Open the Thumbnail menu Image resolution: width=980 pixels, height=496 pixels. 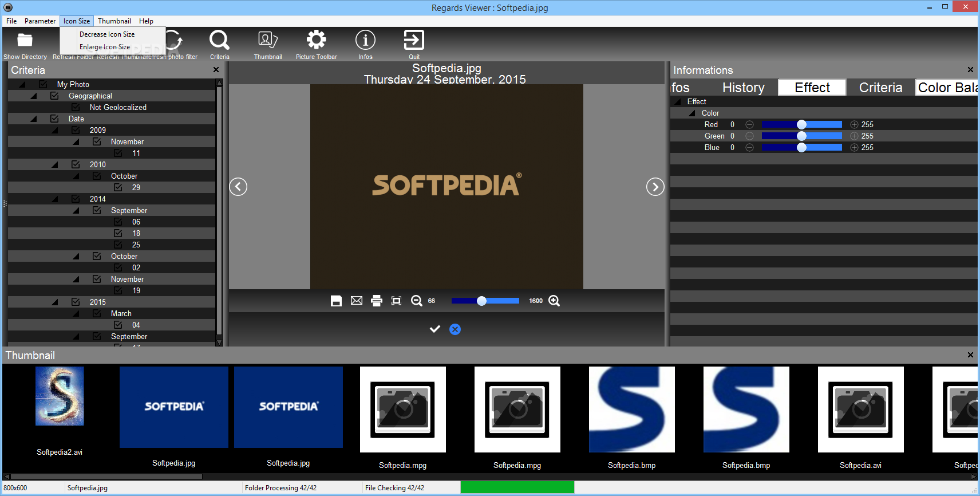[x=114, y=21]
